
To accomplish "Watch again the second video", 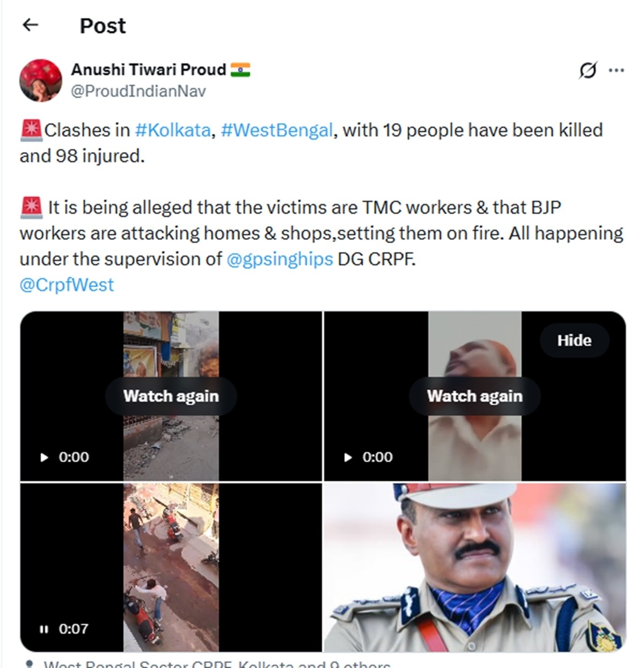I will click(x=475, y=396).
